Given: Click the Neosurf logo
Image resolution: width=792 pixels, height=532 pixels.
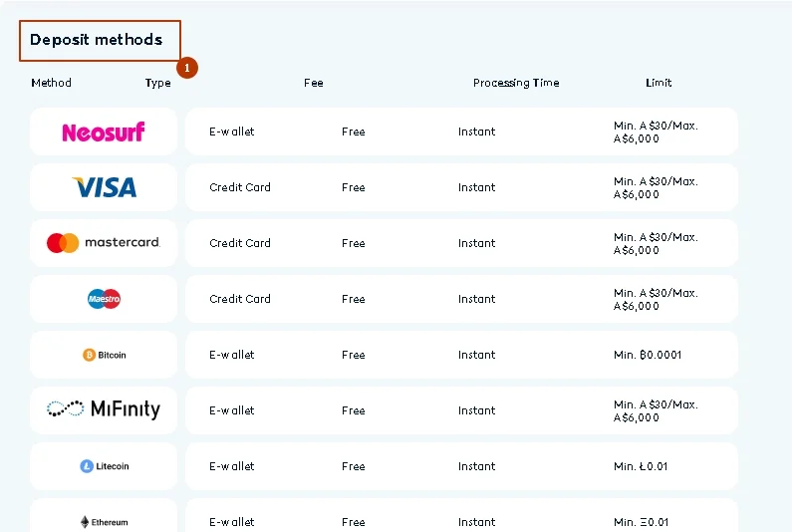Looking at the screenshot, I should (104, 132).
